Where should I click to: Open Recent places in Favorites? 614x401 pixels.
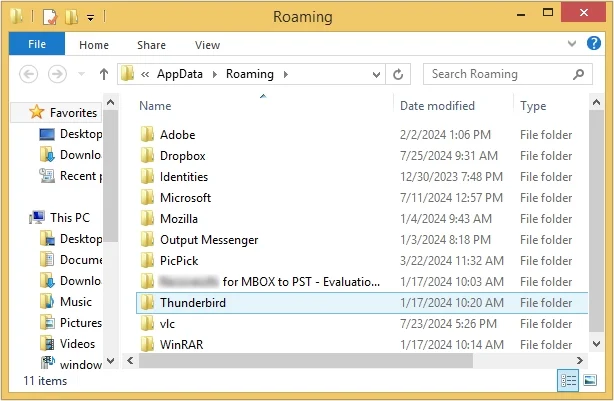(x=70, y=176)
